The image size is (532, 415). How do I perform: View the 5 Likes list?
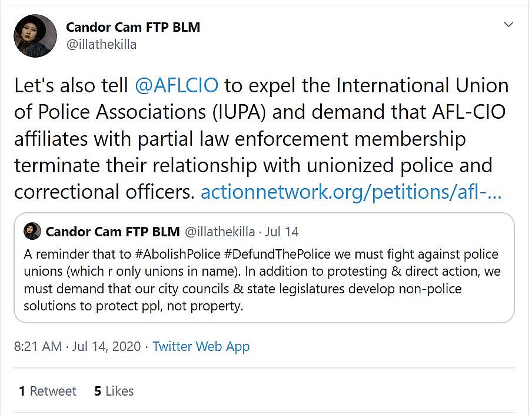tap(114, 391)
